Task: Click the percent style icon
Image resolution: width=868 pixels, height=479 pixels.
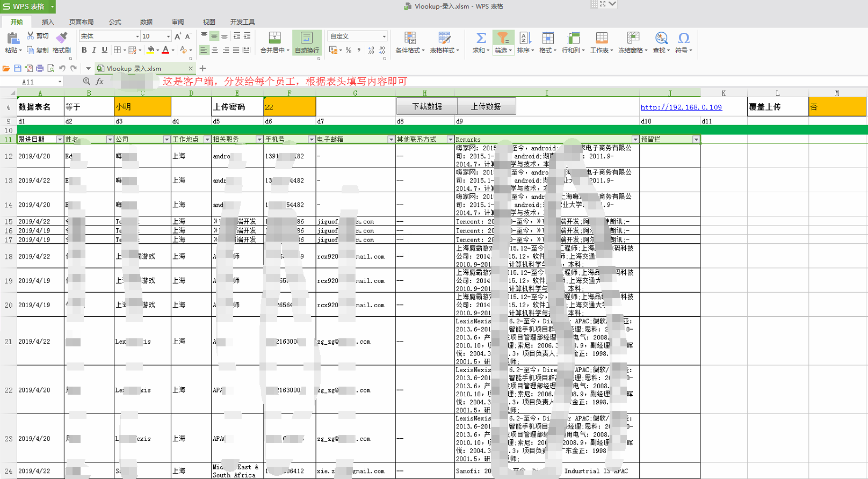Action: (349, 50)
